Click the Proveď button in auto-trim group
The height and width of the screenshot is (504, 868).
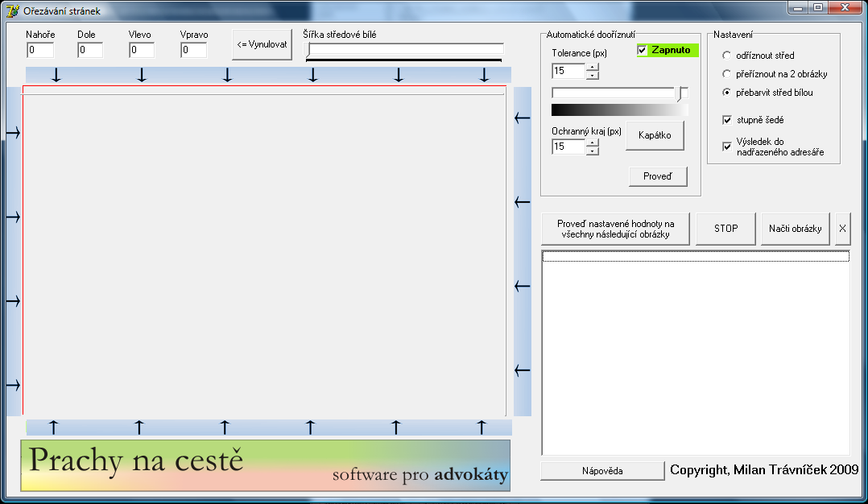click(658, 176)
